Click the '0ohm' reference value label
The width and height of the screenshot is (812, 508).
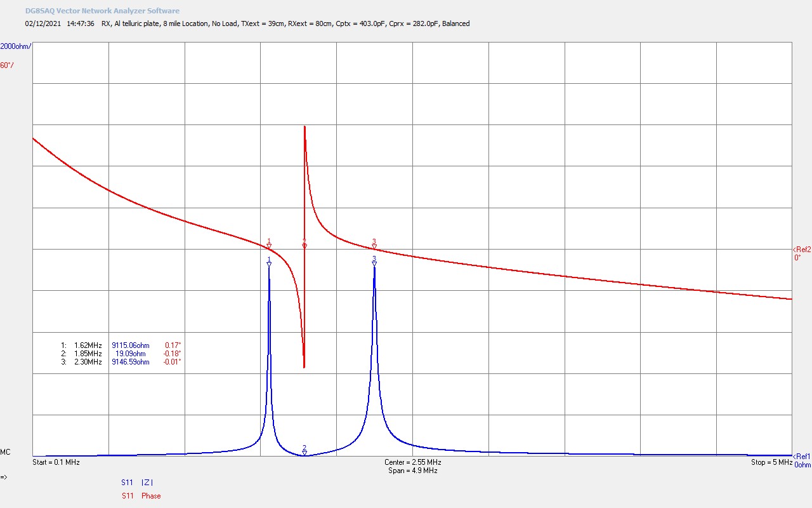click(x=803, y=465)
